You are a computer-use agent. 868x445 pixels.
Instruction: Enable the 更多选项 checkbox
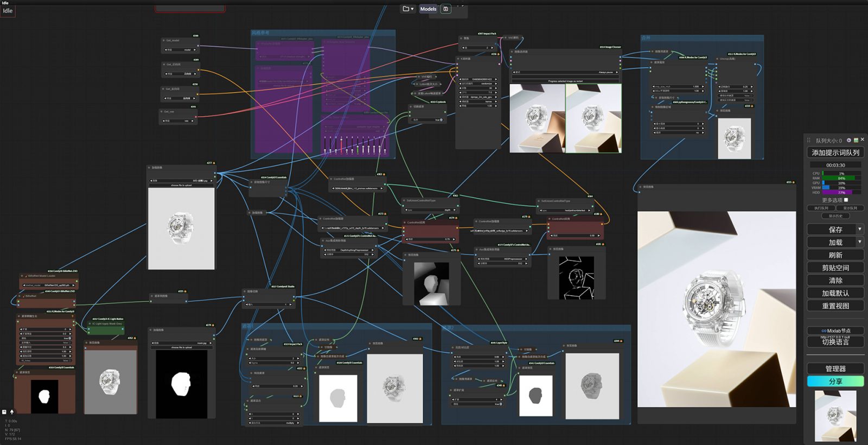[x=846, y=200]
